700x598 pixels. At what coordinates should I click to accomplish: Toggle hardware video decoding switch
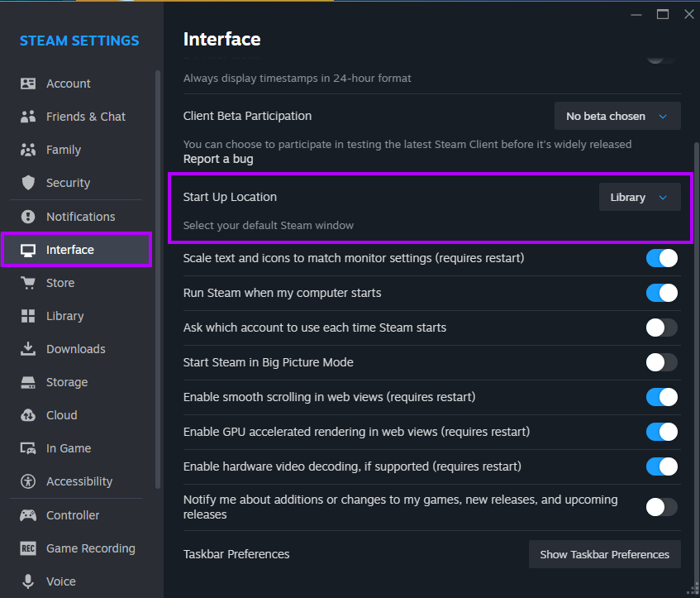(662, 466)
